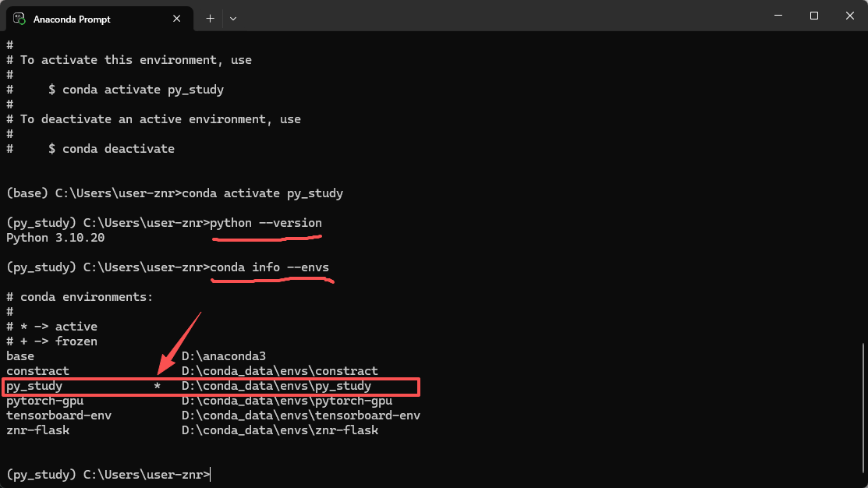Click the 'conda info --envs' command
This screenshot has width=868, height=488.
pyautogui.click(x=269, y=267)
